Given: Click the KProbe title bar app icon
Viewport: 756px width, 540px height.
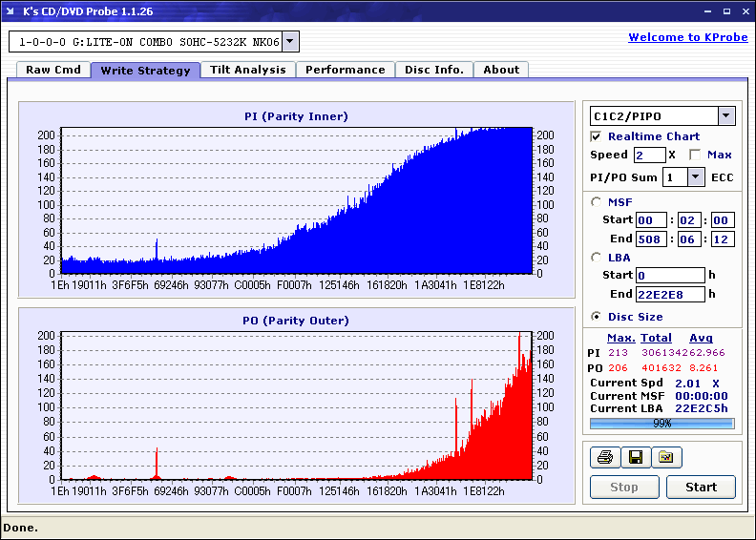Looking at the screenshot, I should [10, 11].
